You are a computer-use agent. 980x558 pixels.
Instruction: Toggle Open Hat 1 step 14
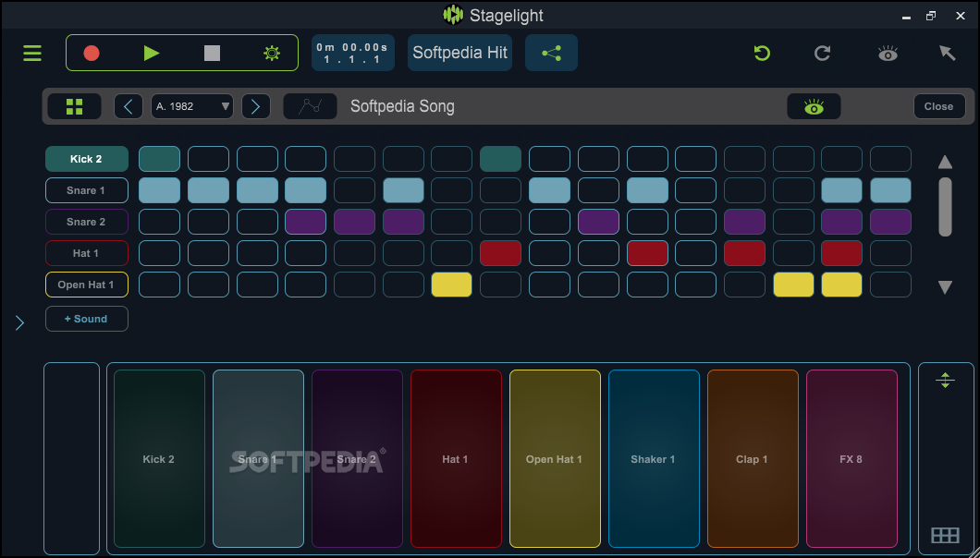pyautogui.click(x=793, y=285)
